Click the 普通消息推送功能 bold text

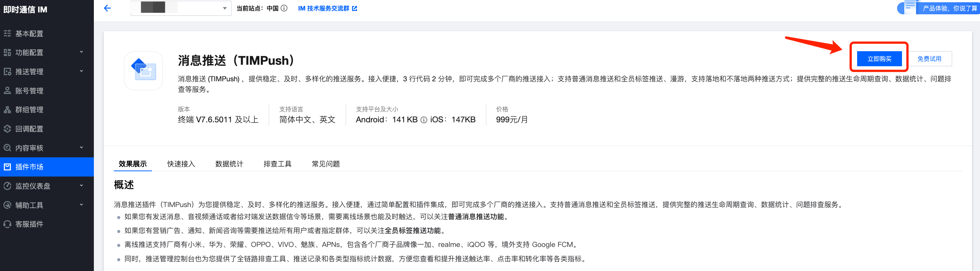tap(476, 217)
